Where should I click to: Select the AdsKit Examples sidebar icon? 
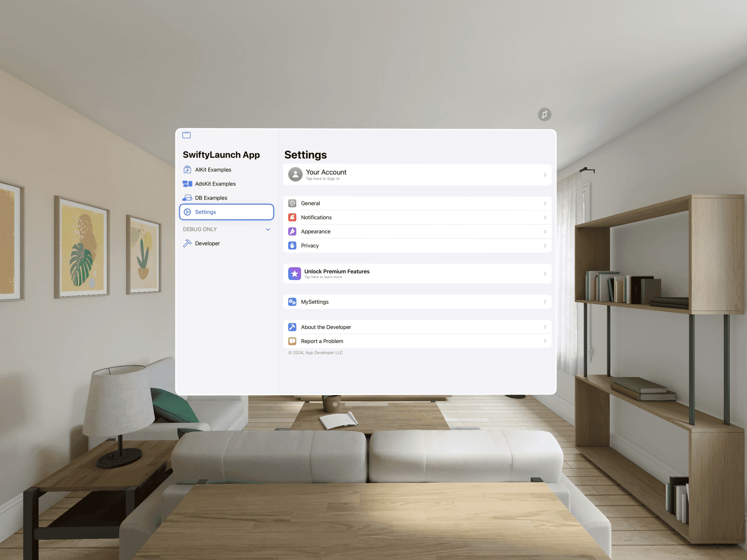188,183
